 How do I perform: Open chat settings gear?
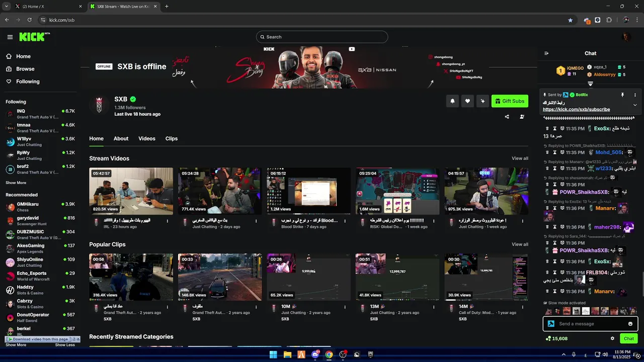click(612, 338)
